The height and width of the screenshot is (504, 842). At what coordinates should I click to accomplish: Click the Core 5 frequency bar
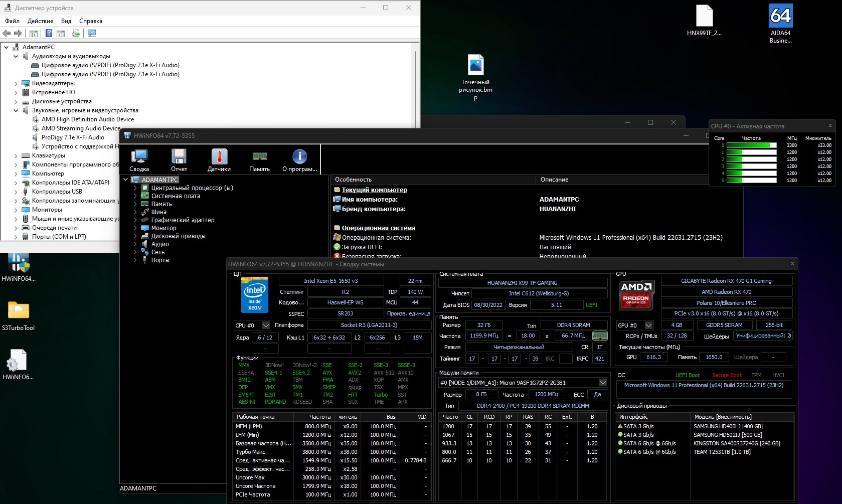coord(751,181)
